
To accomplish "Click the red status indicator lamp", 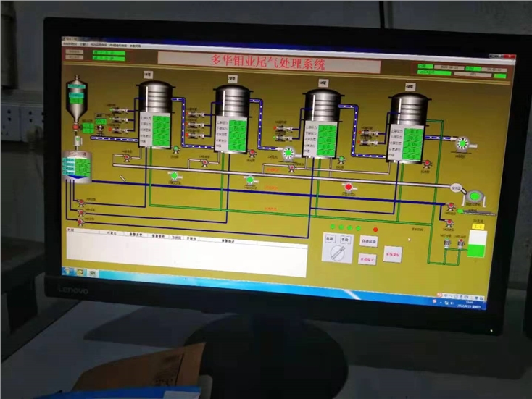I will point(375,230).
